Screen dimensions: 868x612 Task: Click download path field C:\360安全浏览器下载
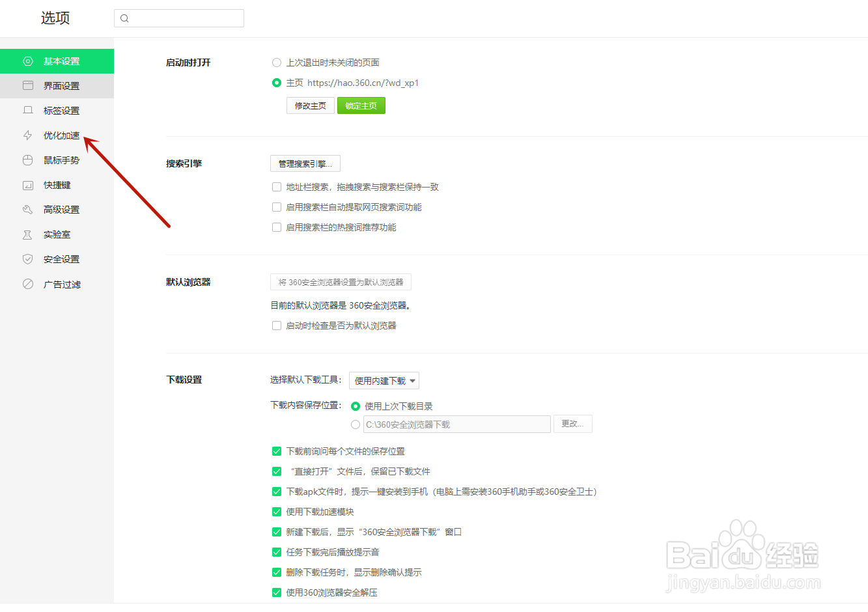pyautogui.click(x=457, y=424)
